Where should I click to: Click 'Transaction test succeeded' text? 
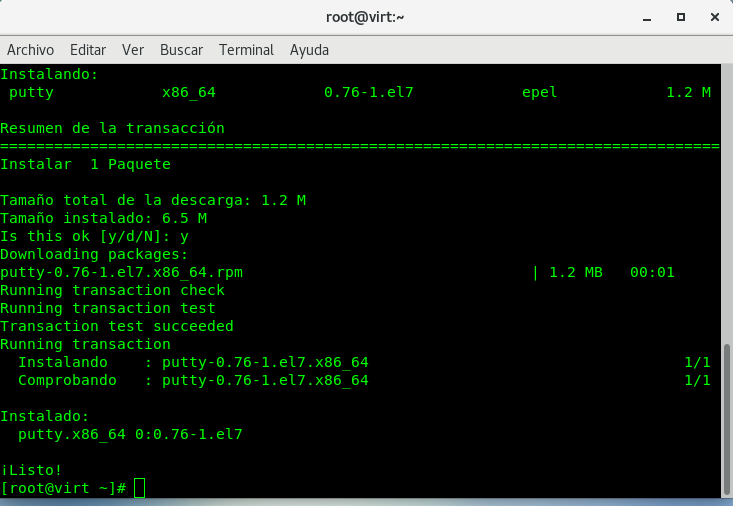pyautogui.click(x=117, y=326)
